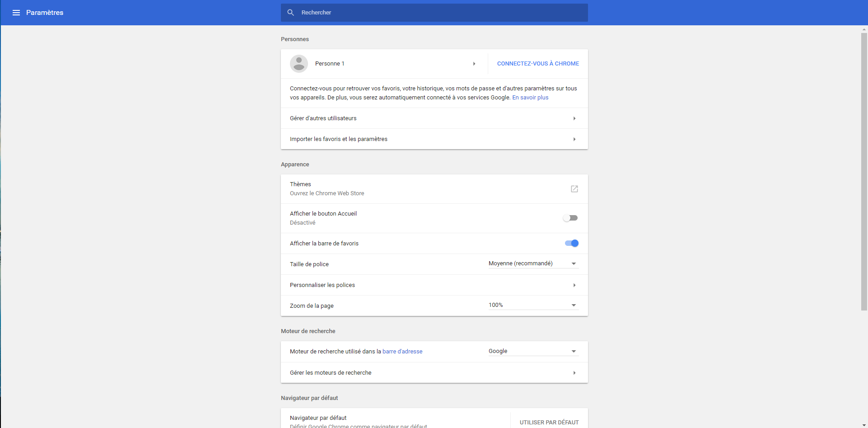Click the Navigateur par défaut section heading

[x=309, y=398]
